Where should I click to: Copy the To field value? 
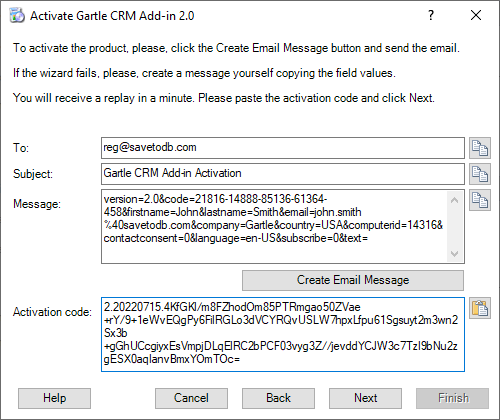click(x=480, y=148)
